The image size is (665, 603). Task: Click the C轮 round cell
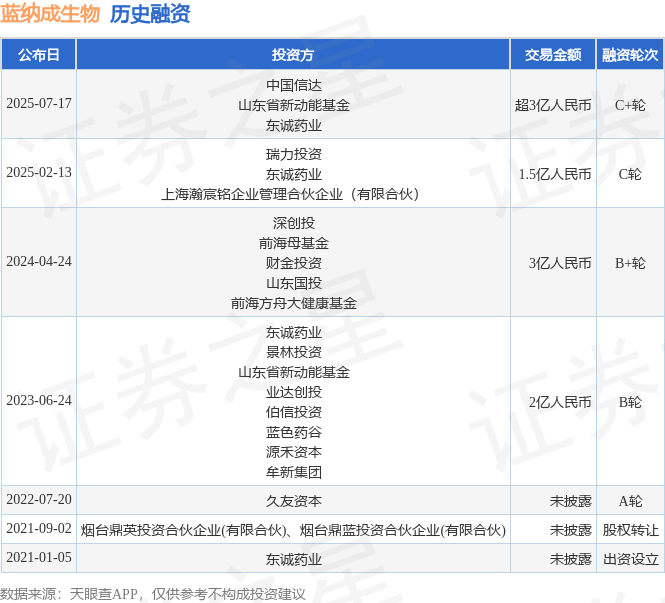(630, 174)
